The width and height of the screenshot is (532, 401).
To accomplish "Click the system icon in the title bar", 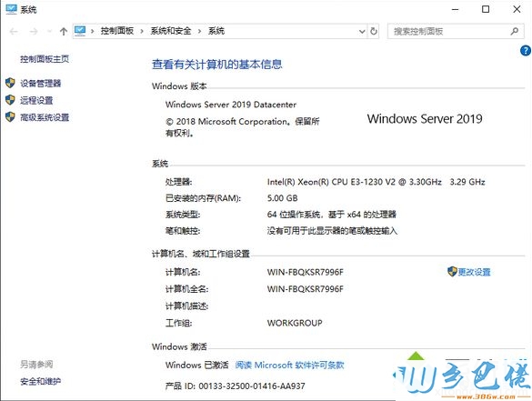I will tap(11, 9).
